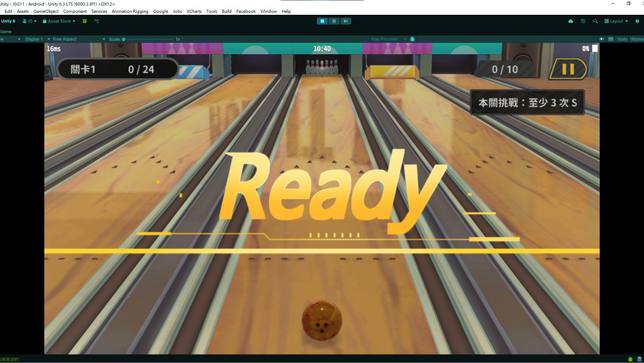Open the Display 1 dropdown
The image size is (644, 363).
tap(37, 39)
